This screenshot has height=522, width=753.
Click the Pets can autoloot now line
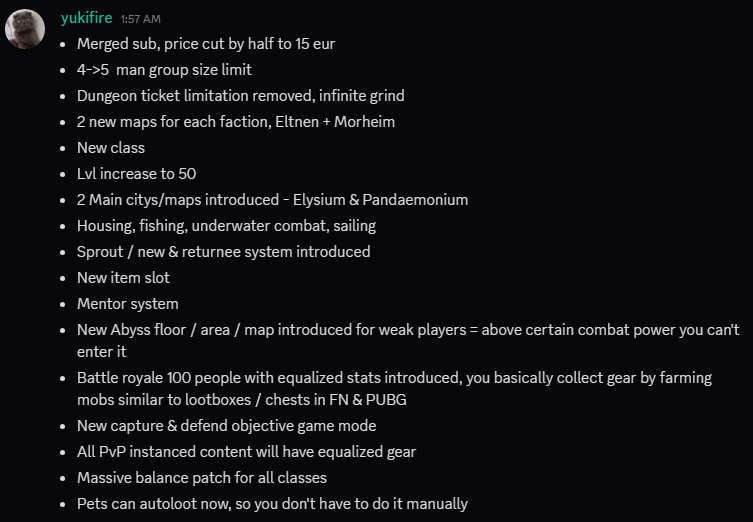(272, 503)
